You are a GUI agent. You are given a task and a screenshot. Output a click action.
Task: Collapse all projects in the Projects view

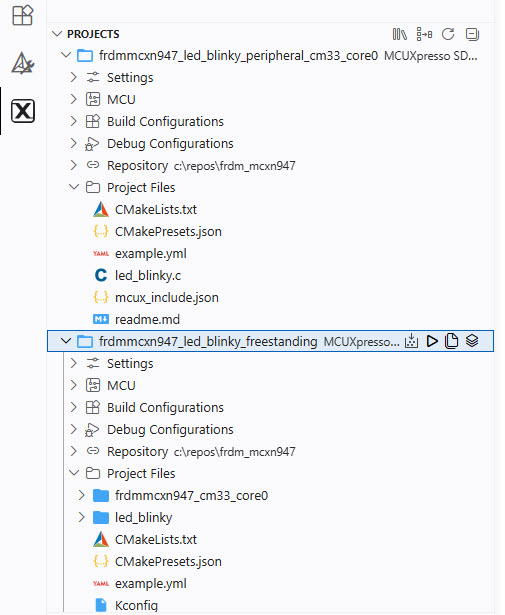pos(472,34)
